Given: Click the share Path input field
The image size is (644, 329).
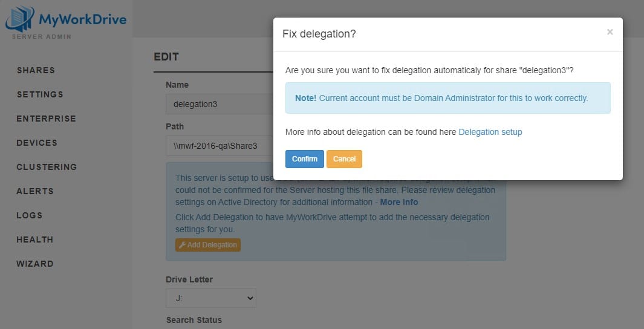Looking at the screenshot, I should pos(219,146).
